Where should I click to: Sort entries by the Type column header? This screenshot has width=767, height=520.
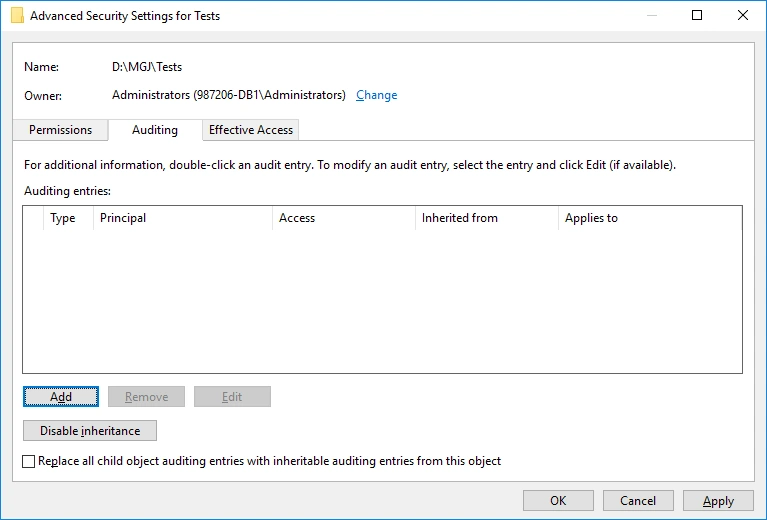click(63, 218)
